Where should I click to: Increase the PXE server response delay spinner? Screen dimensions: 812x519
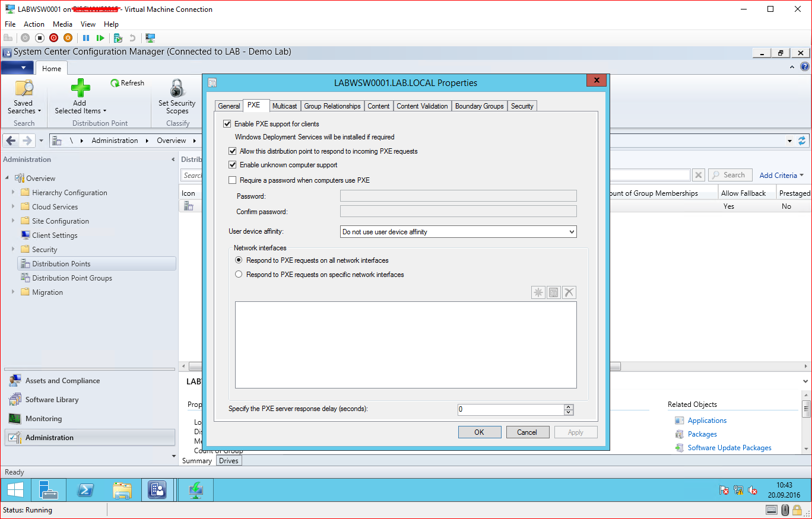pos(569,407)
